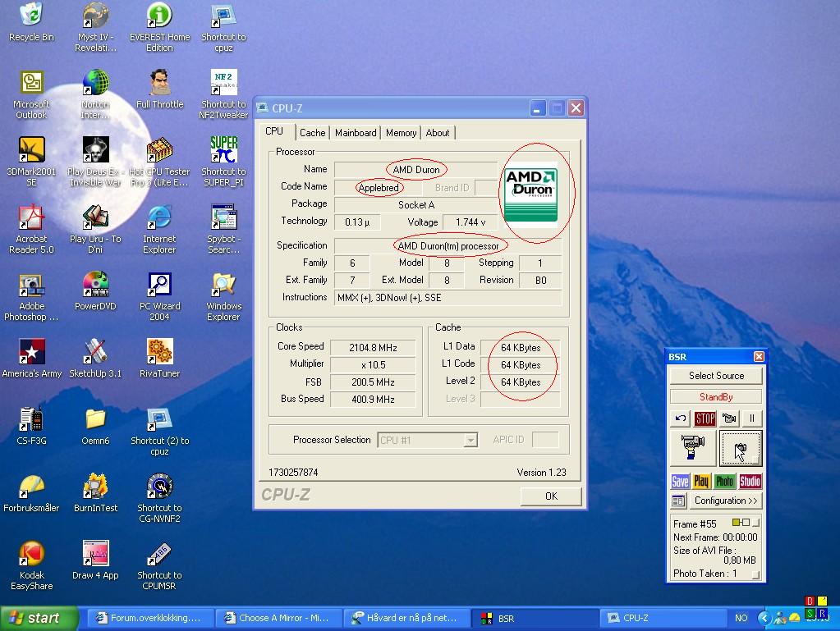840x631 pixels.
Task: Launch Shortcut to NF2Tweaker icon
Action: [x=223, y=94]
